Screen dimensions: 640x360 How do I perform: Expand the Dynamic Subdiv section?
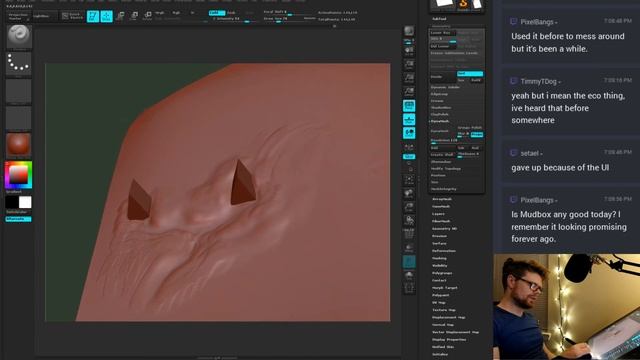click(445, 87)
